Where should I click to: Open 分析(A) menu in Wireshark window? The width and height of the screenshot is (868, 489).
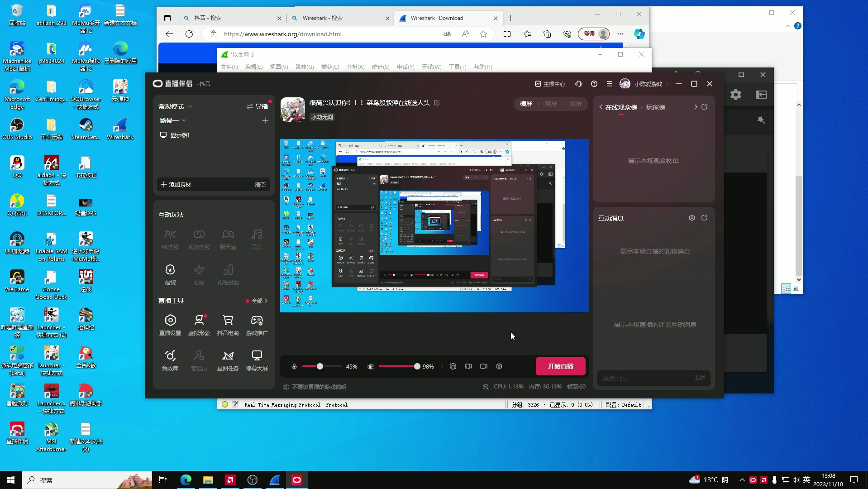pyautogui.click(x=355, y=67)
